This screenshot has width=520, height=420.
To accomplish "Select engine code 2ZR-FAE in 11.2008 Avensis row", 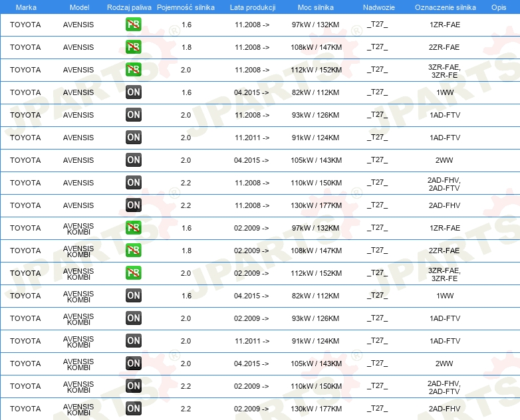I will click(x=444, y=47).
